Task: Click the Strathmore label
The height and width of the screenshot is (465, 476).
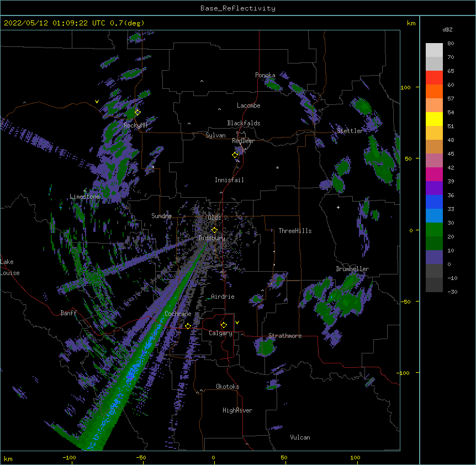Action: [x=285, y=336]
